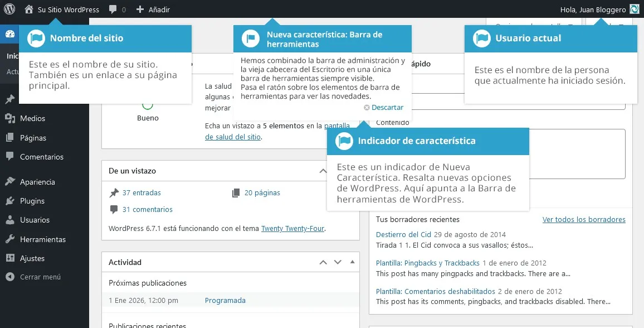Click the pages icon beside 20 páginas

[x=236, y=193]
